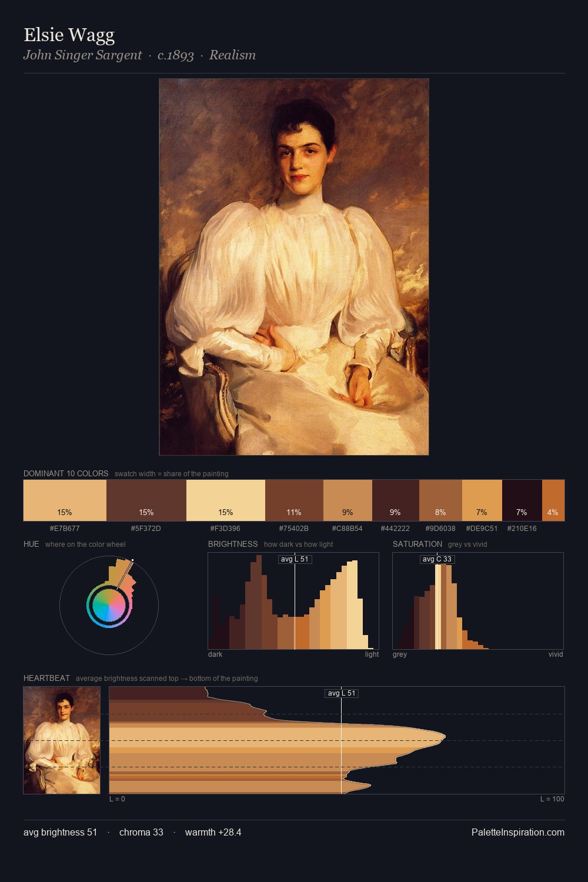Select the 4% orange swatch
This screenshot has height=882, width=588.
553,500
